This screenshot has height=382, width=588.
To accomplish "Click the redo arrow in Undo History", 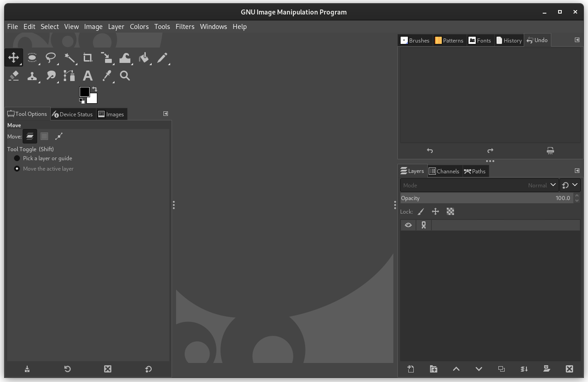I will click(490, 151).
